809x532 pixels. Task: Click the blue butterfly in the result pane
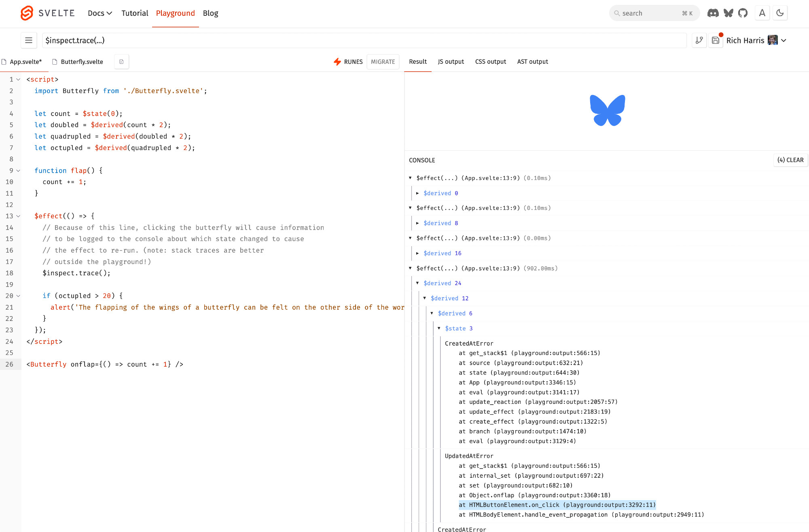607,110
